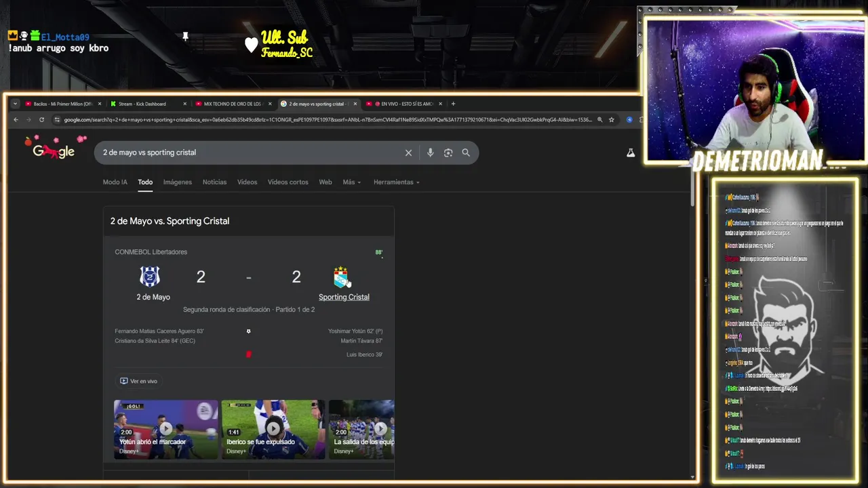Expand the Herramientas dropdown

click(x=396, y=182)
